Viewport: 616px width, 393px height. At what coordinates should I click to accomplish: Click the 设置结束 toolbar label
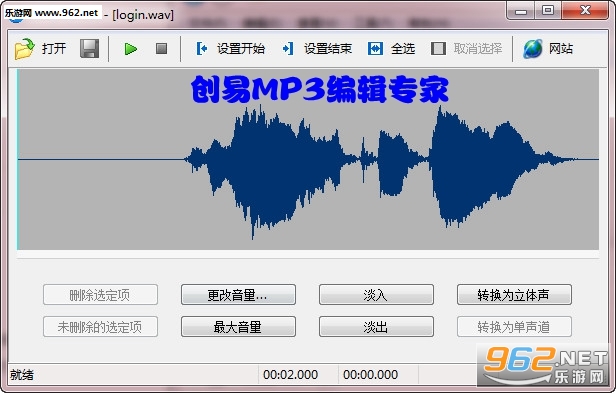click(x=328, y=49)
